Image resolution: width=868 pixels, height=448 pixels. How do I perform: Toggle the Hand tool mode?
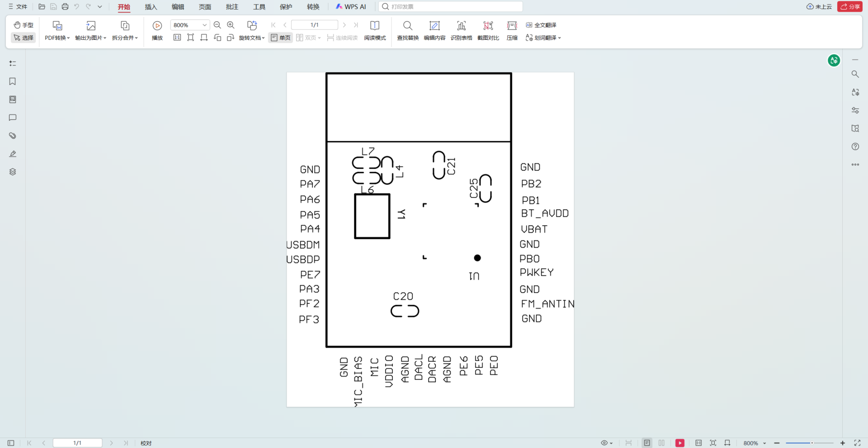pos(24,25)
